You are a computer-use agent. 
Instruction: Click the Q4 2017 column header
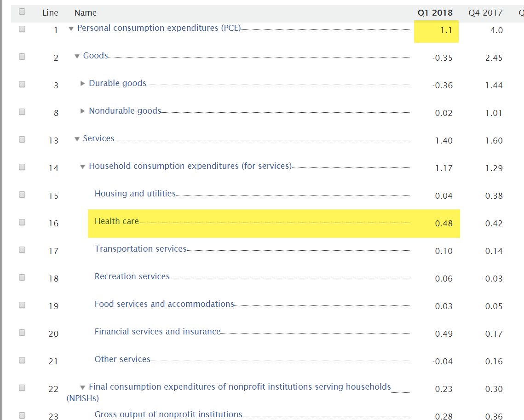click(485, 13)
